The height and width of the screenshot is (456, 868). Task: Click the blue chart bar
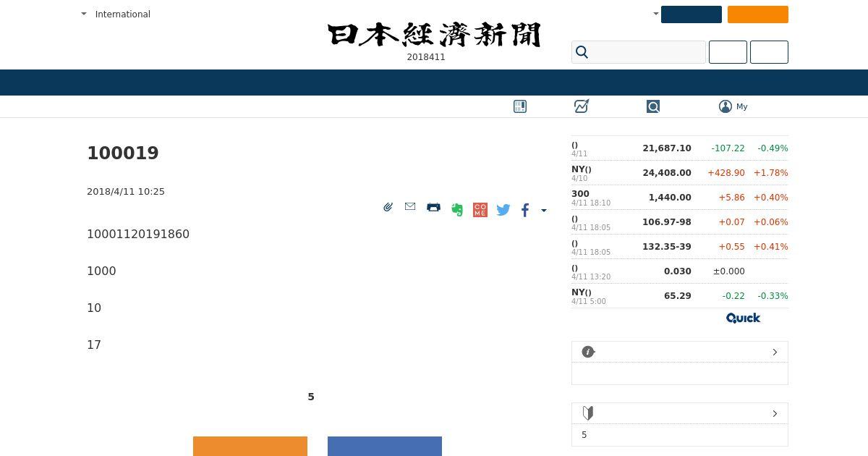pyautogui.click(x=385, y=446)
